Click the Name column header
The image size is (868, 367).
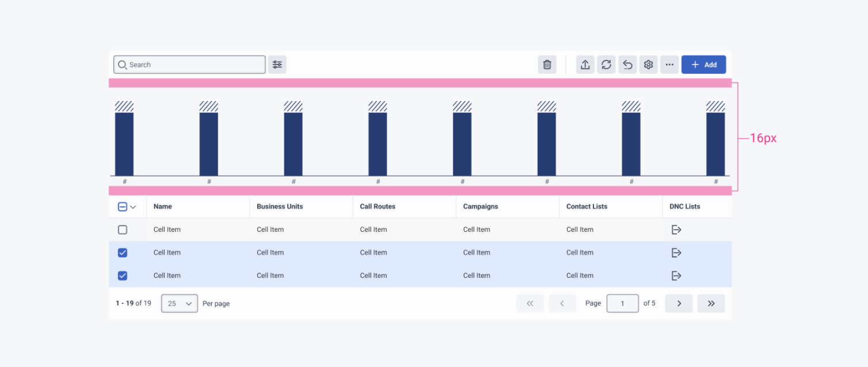[162, 206]
